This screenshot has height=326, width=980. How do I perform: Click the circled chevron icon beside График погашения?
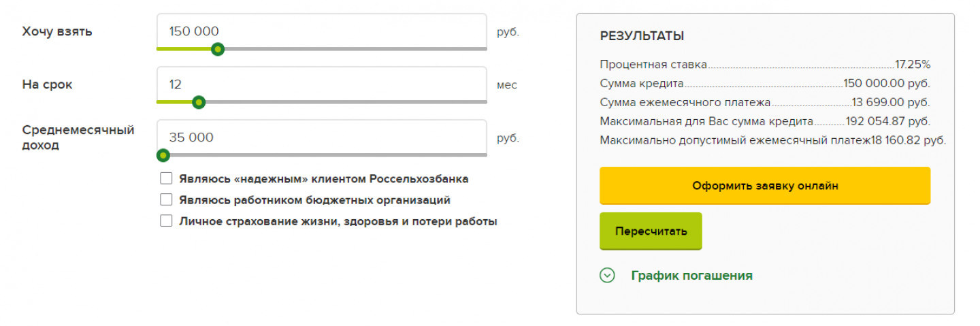[x=607, y=276]
